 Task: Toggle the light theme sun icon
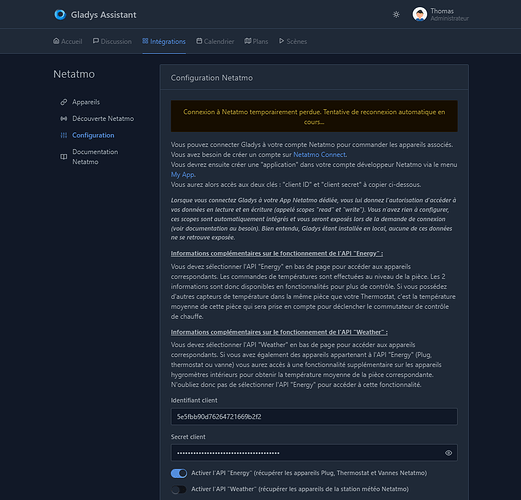(x=396, y=15)
